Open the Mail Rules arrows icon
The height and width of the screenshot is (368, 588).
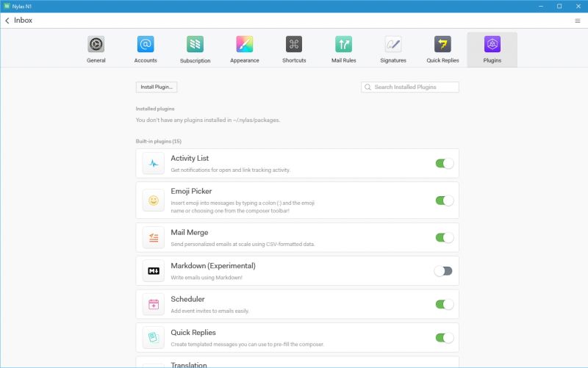(x=343, y=44)
